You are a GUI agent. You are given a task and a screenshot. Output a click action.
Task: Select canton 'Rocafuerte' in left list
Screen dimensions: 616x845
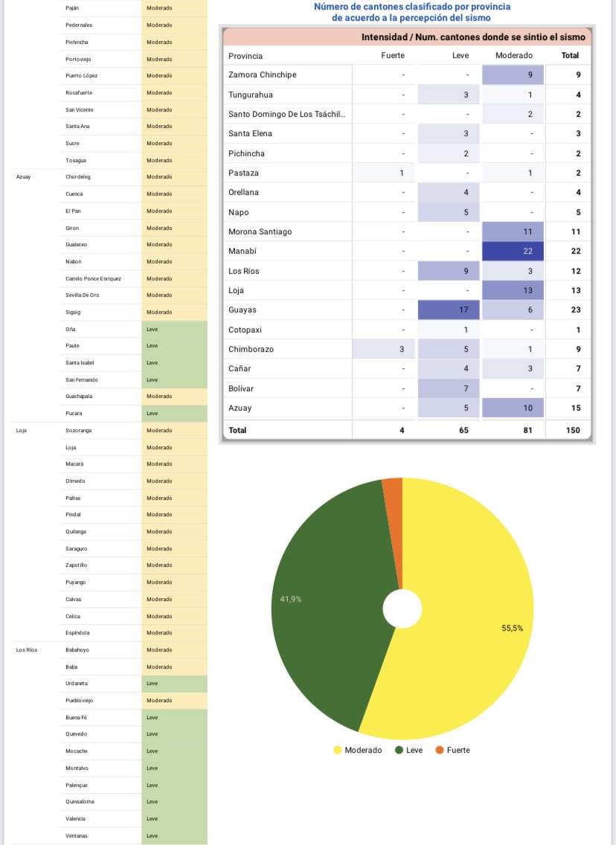coord(79,93)
